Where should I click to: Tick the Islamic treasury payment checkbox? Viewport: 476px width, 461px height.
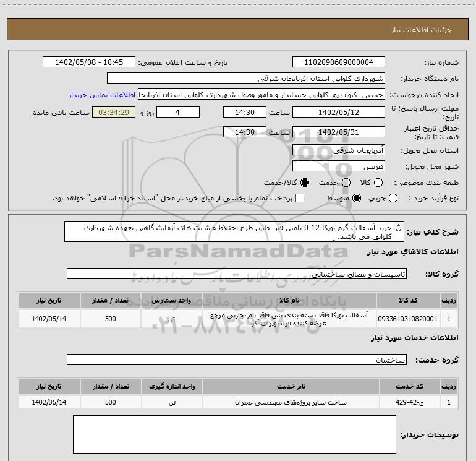click(300, 198)
